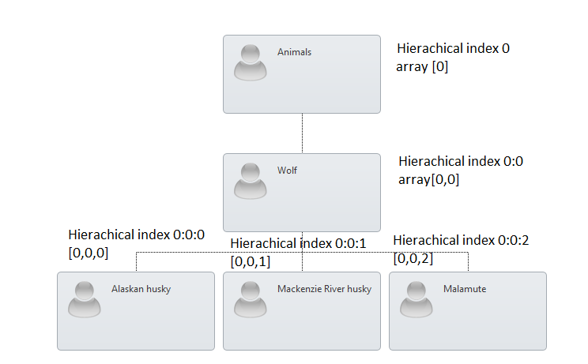Click the "Hierachical index 0:0:2" annotation

(462, 239)
